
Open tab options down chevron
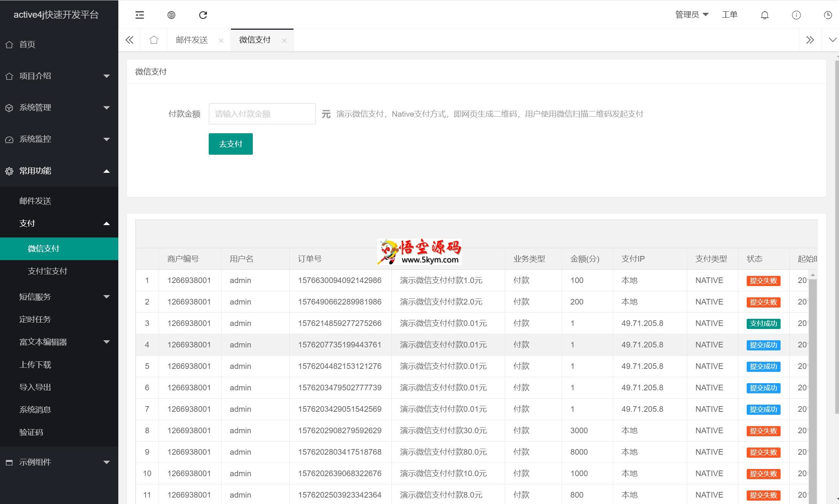click(x=833, y=40)
